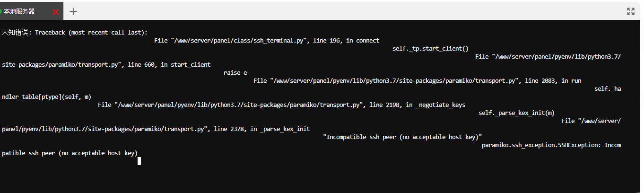Click the line 2378 _parse_kex_init entry
The height and width of the screenshot is (193, 644).
coord(156,129)
